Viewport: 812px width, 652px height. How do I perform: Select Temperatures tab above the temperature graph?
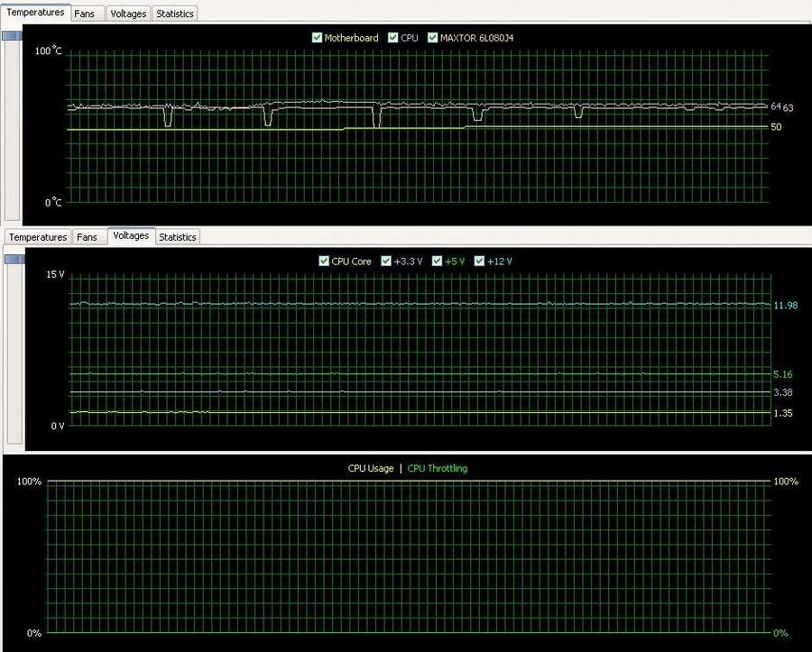(x=36, y=13)
